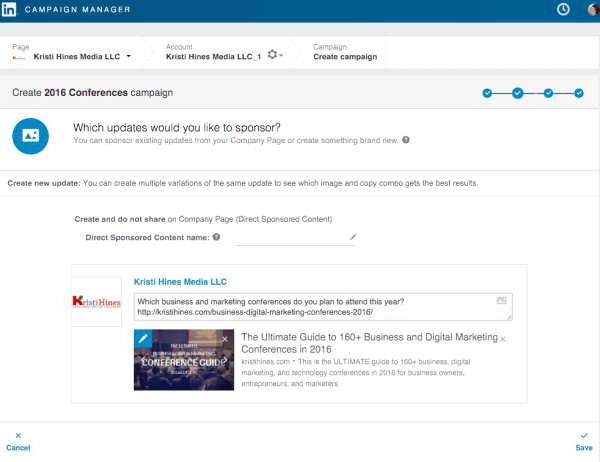
Task: Remove the link preview with its X
Action: click(x=503, y=339)
